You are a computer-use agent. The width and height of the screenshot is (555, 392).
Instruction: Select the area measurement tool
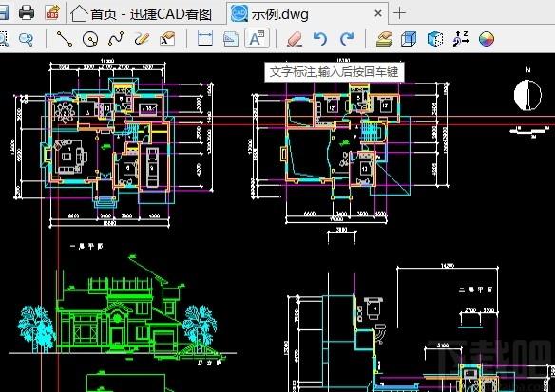pos(231,39)
